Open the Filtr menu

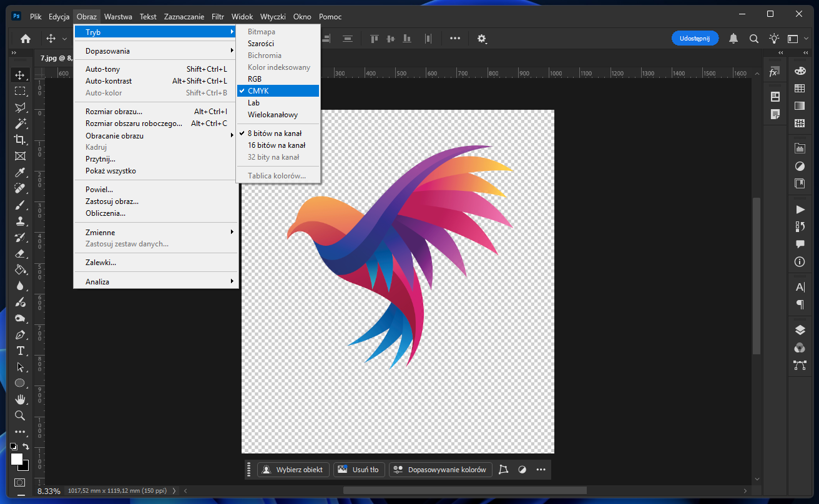[x=218, y=16]
